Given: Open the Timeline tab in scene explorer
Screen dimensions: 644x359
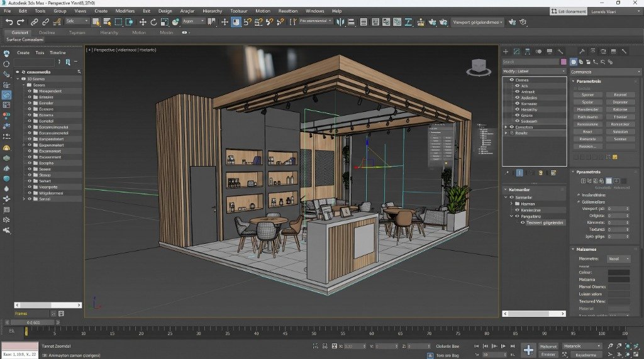Looking at the screenshot, I should pyautogui.click(x=58, y=53).
